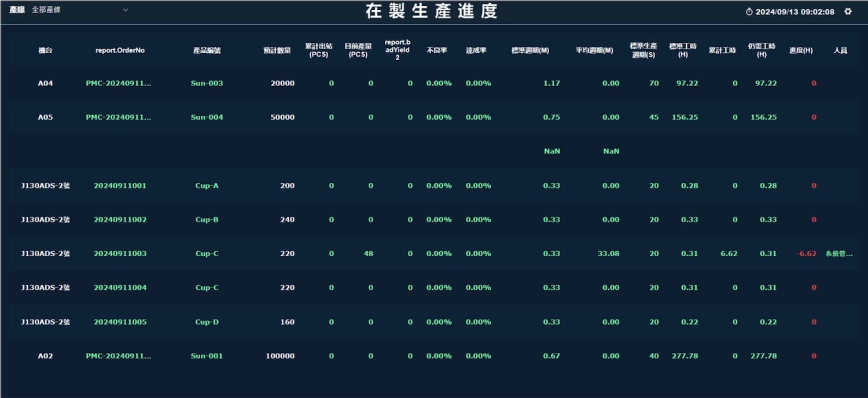Click the 不良率 column header
Screen dimensions: 868x398
pos(436,50)
